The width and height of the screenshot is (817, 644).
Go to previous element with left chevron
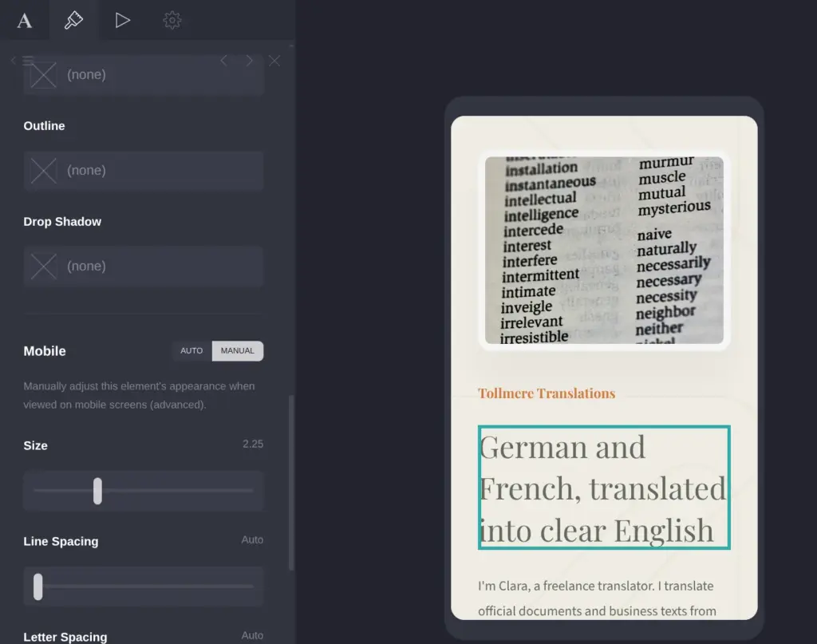pyautogui.click(x=223, y=61)
